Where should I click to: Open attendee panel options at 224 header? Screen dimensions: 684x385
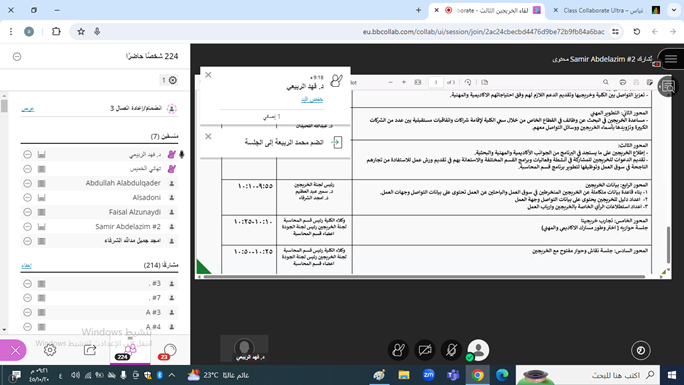click(17, 57)
